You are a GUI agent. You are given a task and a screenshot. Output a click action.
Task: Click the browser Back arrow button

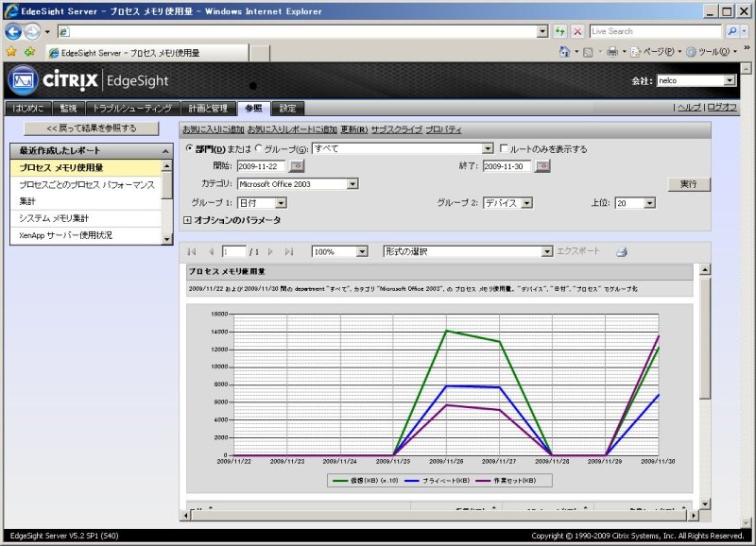pyautogui.click(x=13, y=32)
